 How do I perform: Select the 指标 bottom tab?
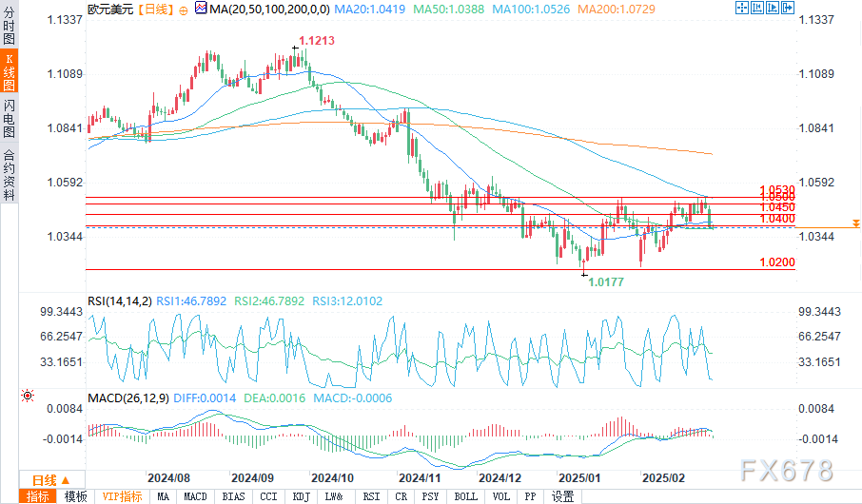[x=39, y=496]
